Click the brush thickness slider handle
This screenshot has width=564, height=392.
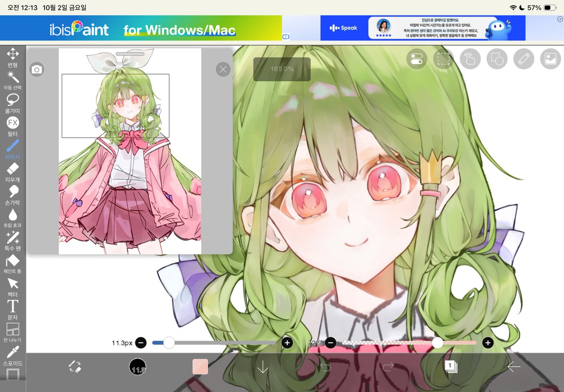(x=169, y=343)
